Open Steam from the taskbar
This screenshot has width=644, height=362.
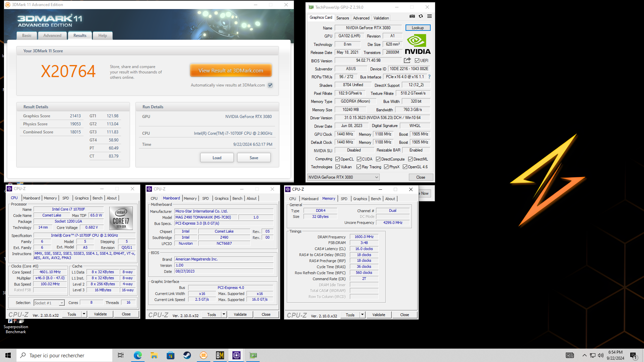pos(187,355)
